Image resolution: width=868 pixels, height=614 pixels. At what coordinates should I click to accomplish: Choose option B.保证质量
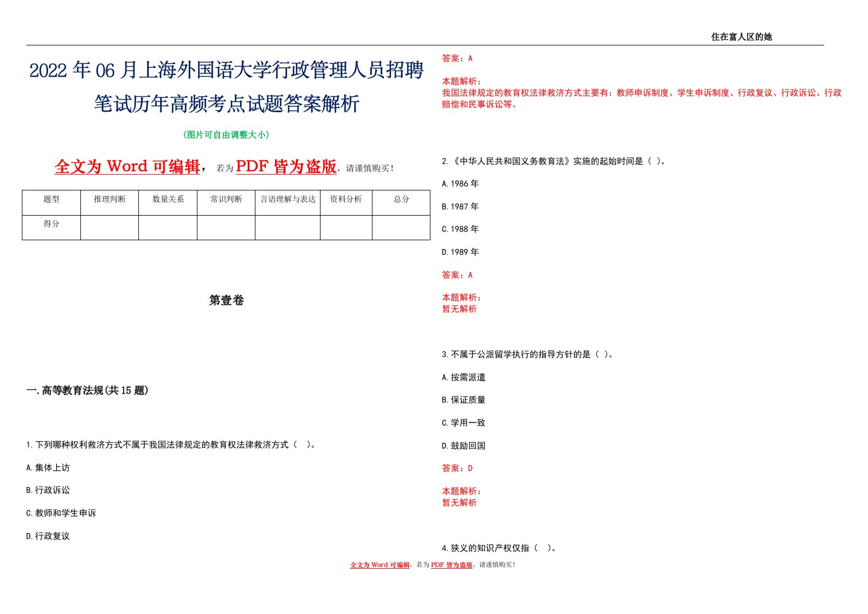464,399
